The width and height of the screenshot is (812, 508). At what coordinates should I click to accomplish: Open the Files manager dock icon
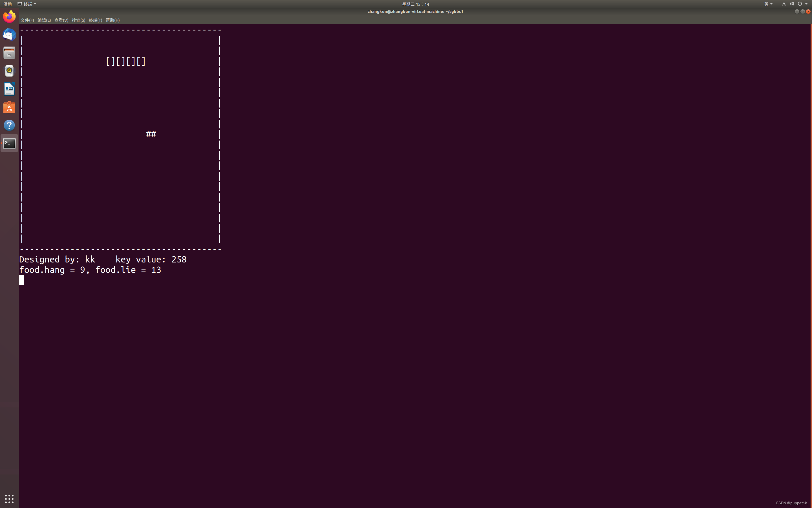[9, 53]
